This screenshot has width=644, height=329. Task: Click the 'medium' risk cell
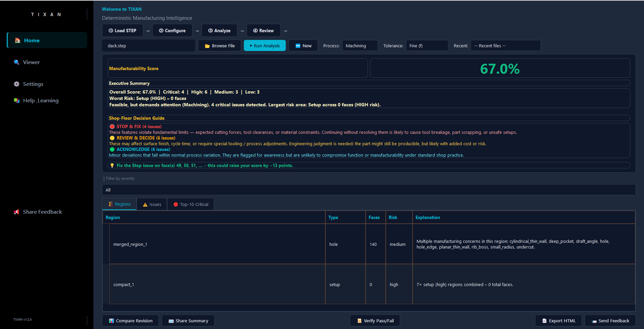pyautogui.click(x=399, y=244)
